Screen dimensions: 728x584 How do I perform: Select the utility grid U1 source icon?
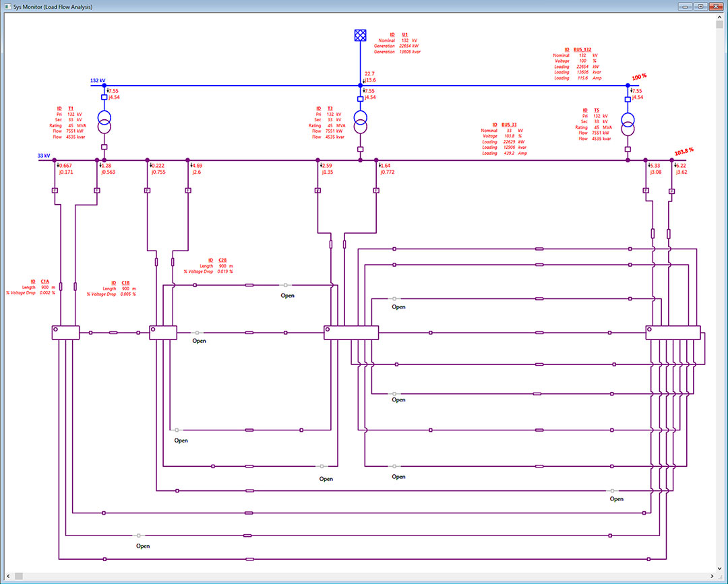coord(360,35)
